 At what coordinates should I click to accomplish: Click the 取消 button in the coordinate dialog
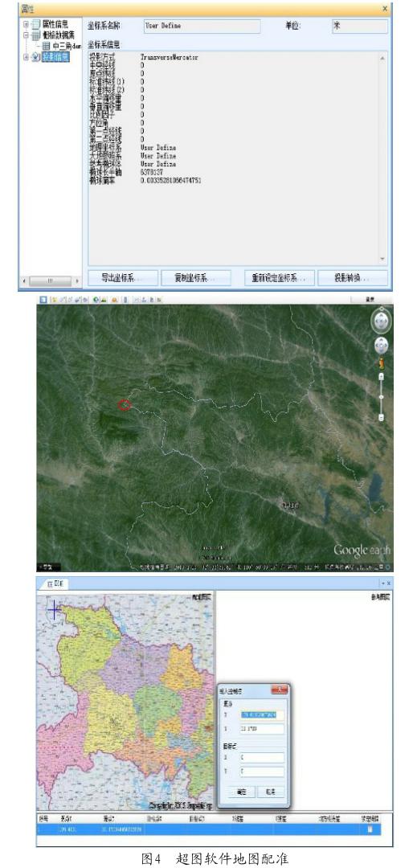(271, 792)
